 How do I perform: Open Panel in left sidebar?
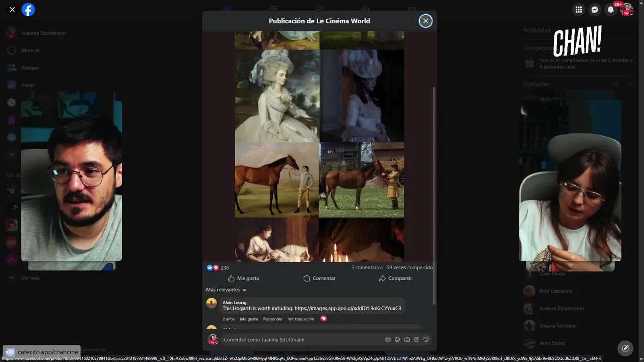[28, 85]
